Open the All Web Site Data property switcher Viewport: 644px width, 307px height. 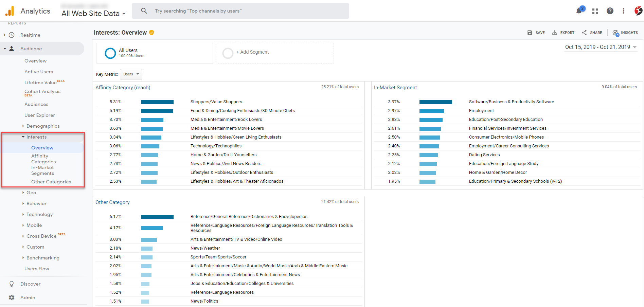point(93,14)
